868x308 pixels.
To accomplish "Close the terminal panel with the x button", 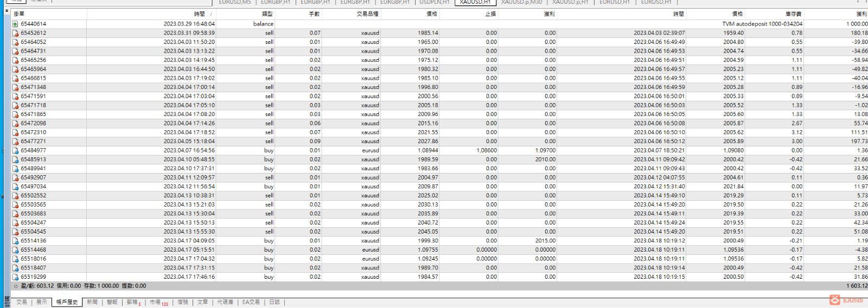I will click(7, 11).
